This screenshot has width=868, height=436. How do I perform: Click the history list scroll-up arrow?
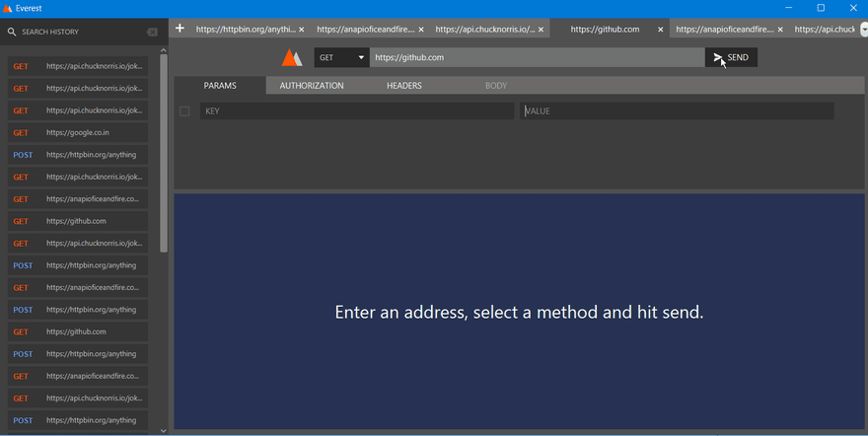[164, 50]
